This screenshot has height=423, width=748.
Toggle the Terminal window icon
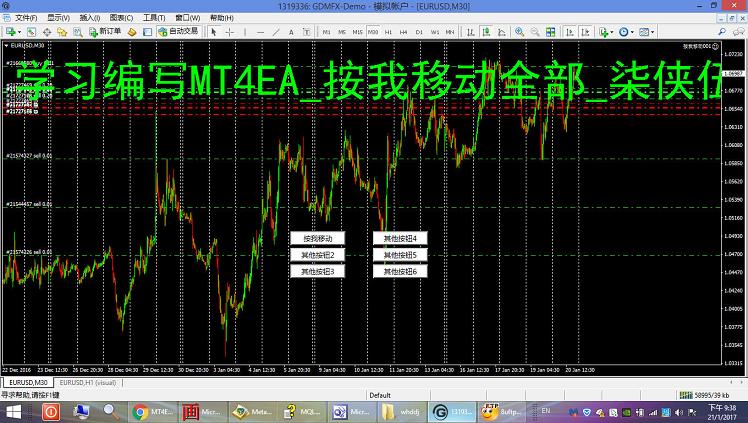pyautogui.click(x=147, y=32)
